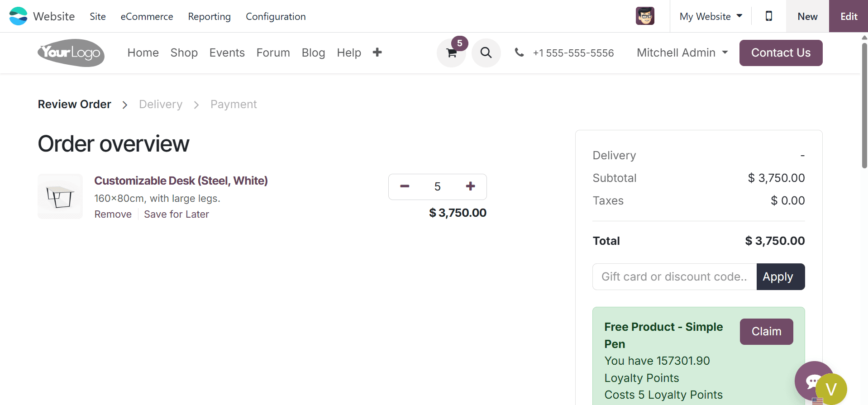
Task: Open the Reporting menu
Action: pos(209,17)
